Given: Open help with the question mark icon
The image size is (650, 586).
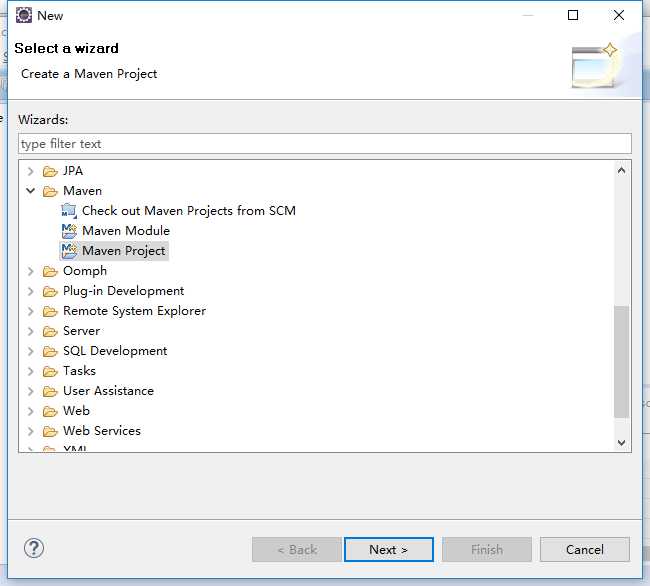Looking at the screenshot, I should [34, 548].
